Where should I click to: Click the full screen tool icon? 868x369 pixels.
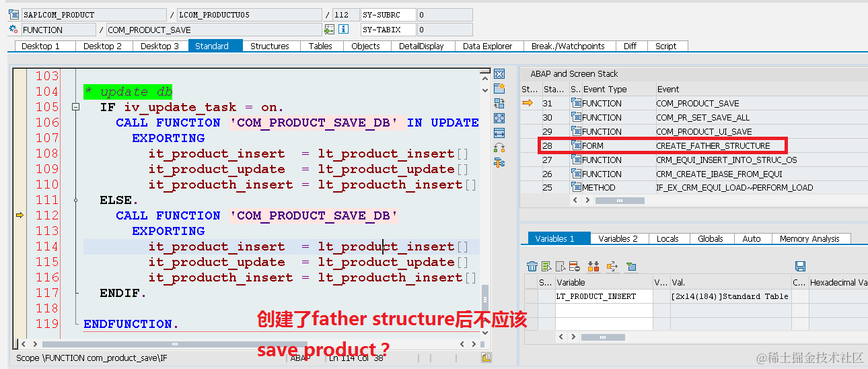pos(499,119)
